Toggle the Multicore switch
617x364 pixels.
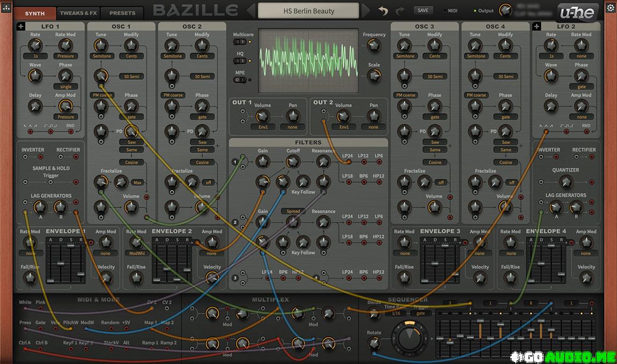tap(240, 42)
